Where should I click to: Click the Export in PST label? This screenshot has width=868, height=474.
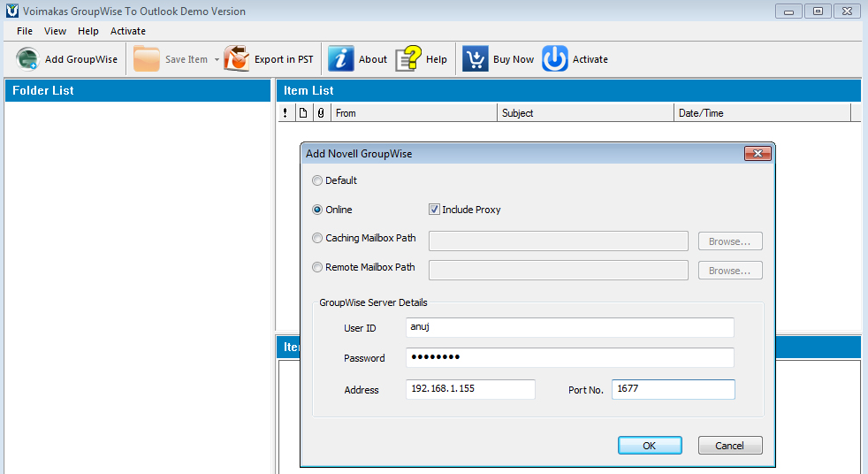284,59
